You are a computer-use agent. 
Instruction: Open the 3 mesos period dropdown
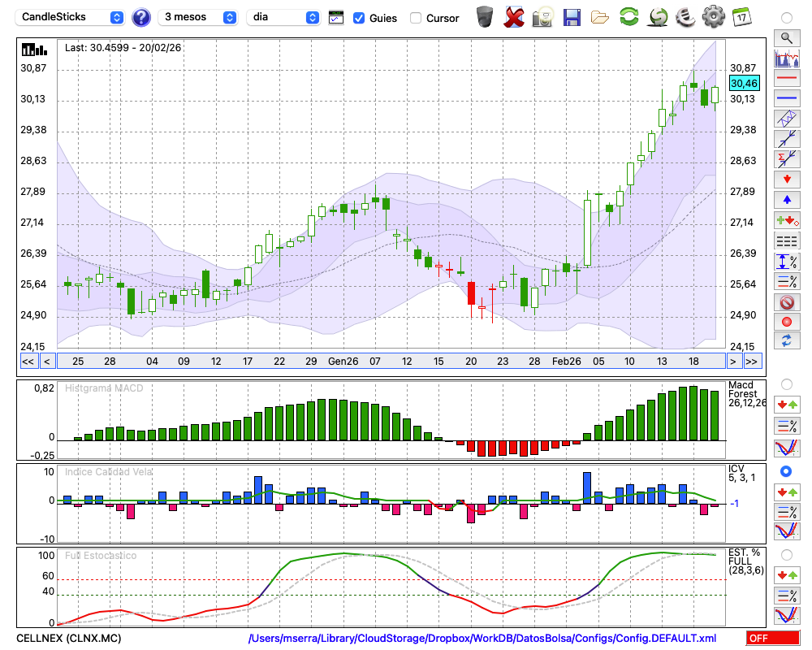pyautogui.click(x=199, y=17)
